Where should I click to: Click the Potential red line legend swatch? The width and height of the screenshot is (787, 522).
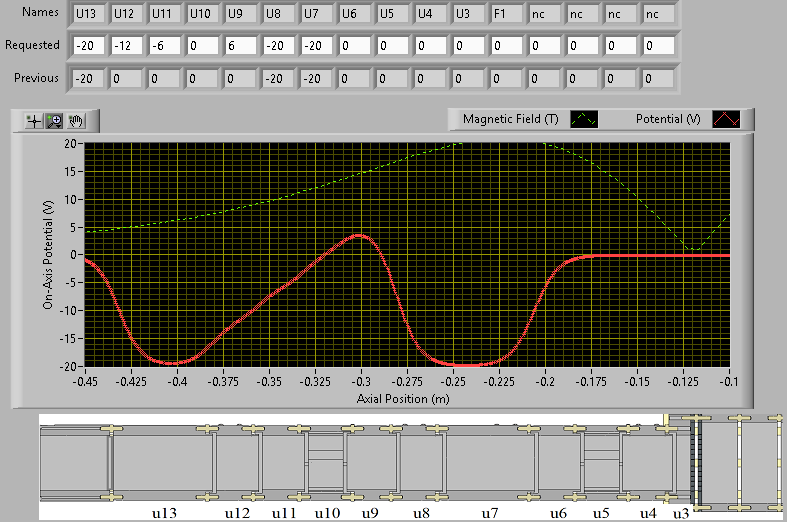pyautogui.click(x=726, y=119)
